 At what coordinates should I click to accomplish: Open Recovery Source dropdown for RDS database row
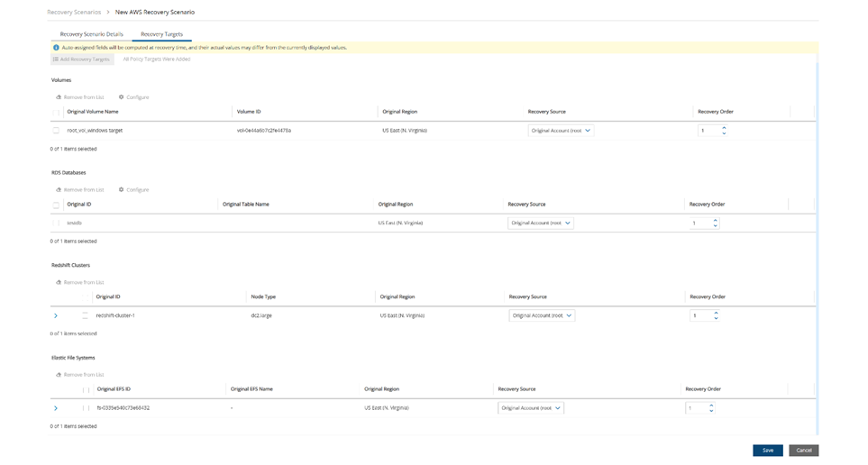(x=540, y=223)
